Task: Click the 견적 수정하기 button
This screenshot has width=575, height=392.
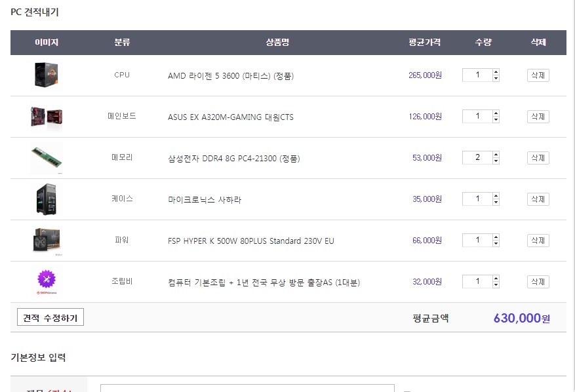Action: tap(50, 318)
